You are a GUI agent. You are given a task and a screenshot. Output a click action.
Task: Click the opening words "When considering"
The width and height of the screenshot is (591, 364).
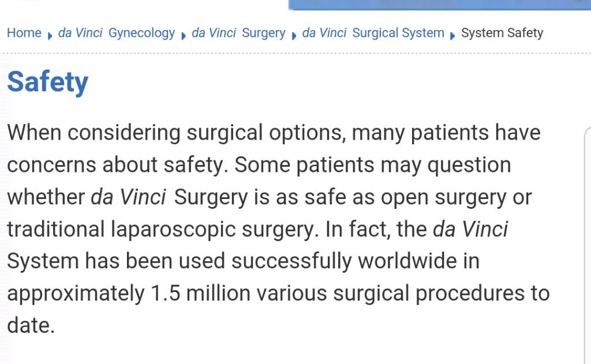pyautogui.click(x=93, y=133)
